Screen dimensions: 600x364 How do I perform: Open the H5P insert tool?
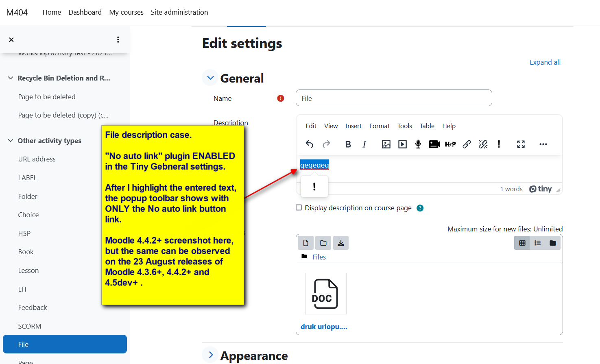pos(450,144)
